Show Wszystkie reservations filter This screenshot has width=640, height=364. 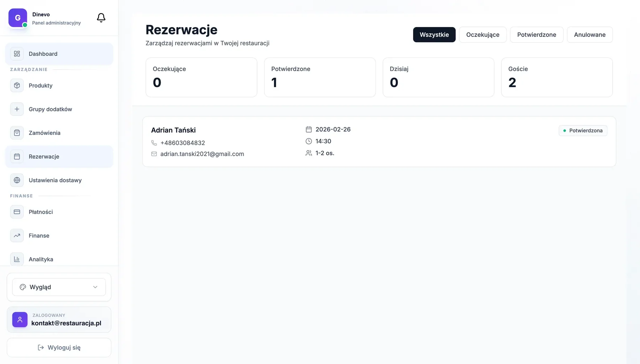pyautogui.click(x=434, y=35)
